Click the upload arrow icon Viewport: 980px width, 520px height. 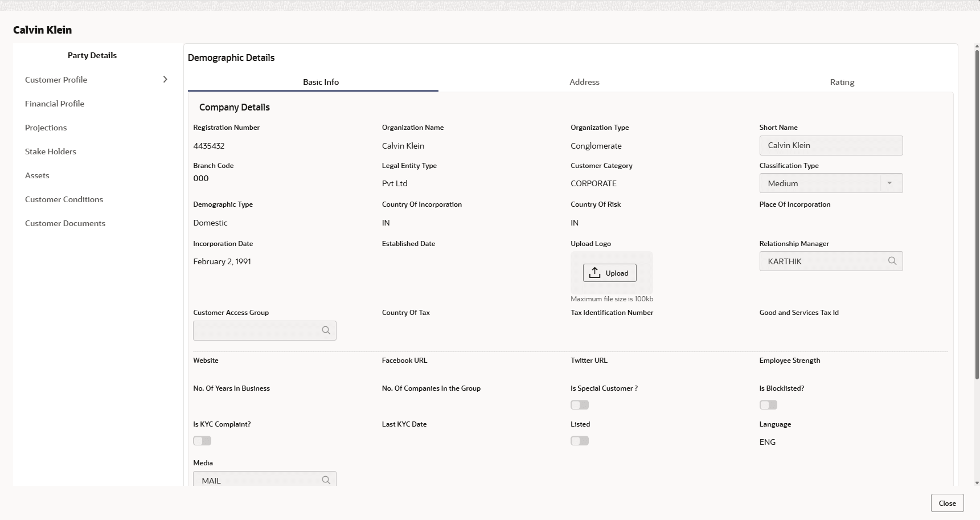tap(595, 273)
